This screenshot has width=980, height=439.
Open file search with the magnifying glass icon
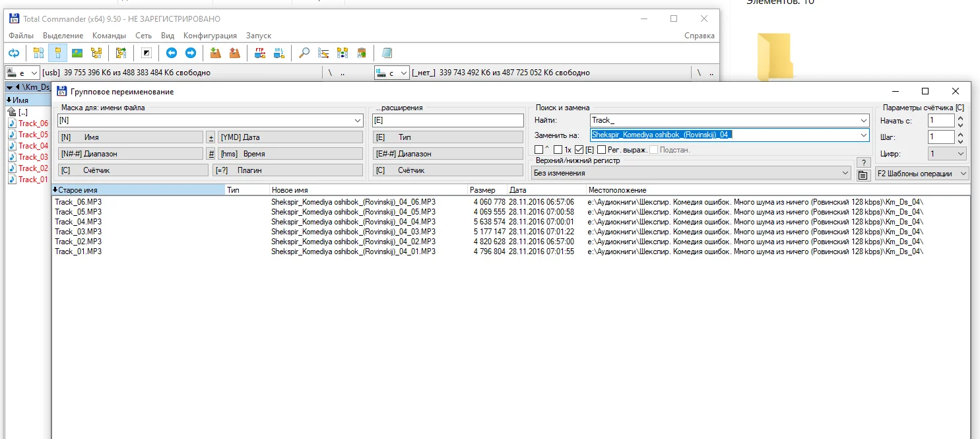304,53
